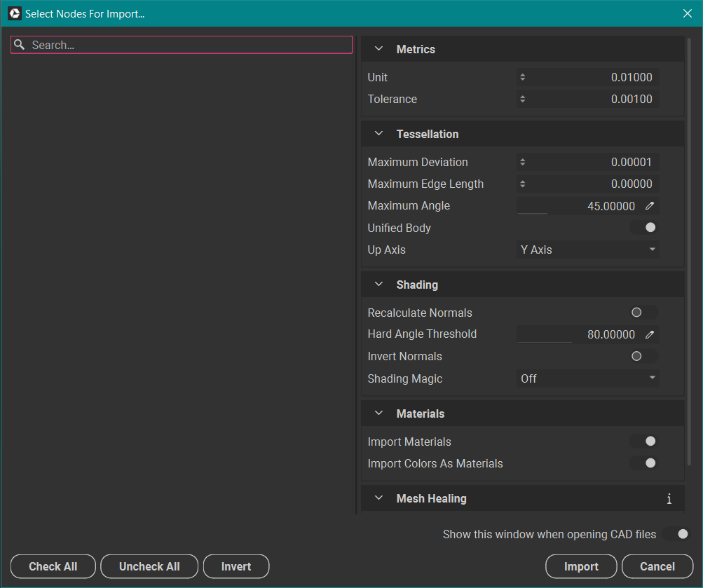The image size is (703, 588).
Task: Enable Recalculate Normals toggle
Action: click(x=643, y=313)
